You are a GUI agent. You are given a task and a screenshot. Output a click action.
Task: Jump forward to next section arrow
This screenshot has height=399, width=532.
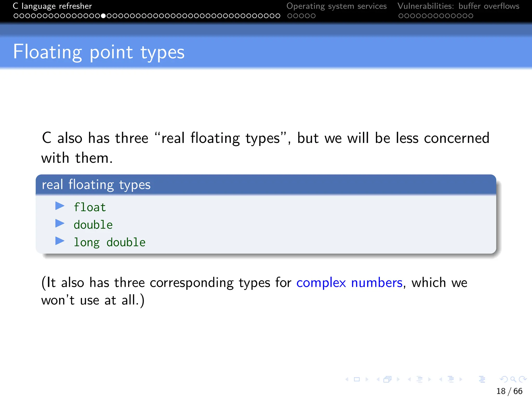tap(461, 380)
